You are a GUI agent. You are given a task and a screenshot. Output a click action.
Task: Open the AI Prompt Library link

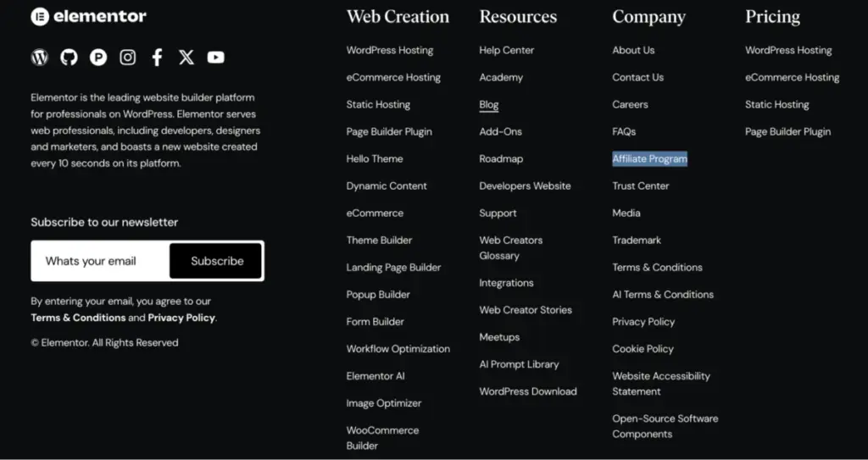tap(519, 364)
